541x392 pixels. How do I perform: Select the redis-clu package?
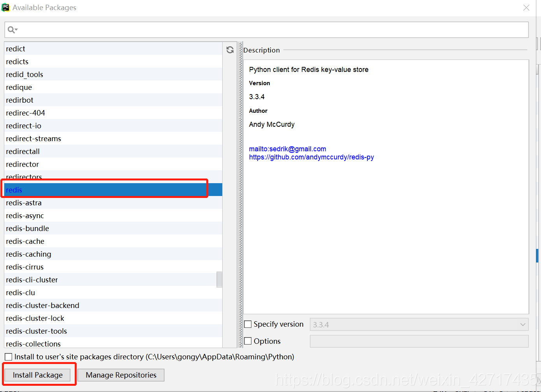113,292
